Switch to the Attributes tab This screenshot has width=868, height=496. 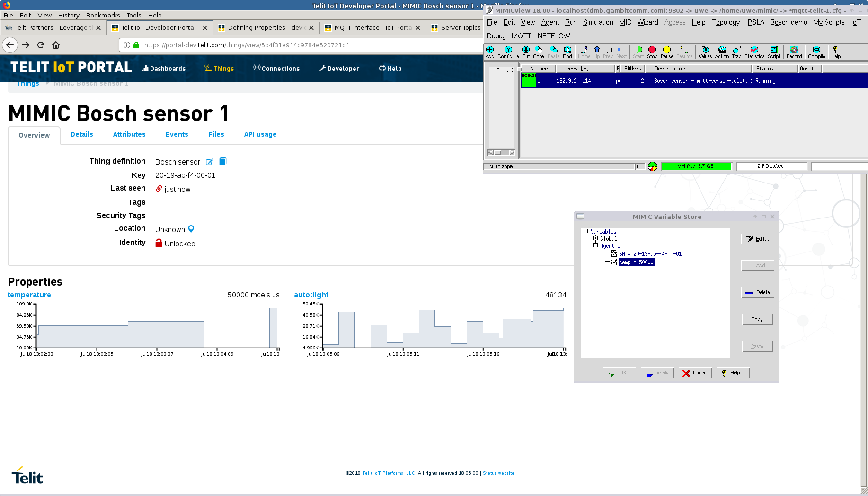pos(129,135)
